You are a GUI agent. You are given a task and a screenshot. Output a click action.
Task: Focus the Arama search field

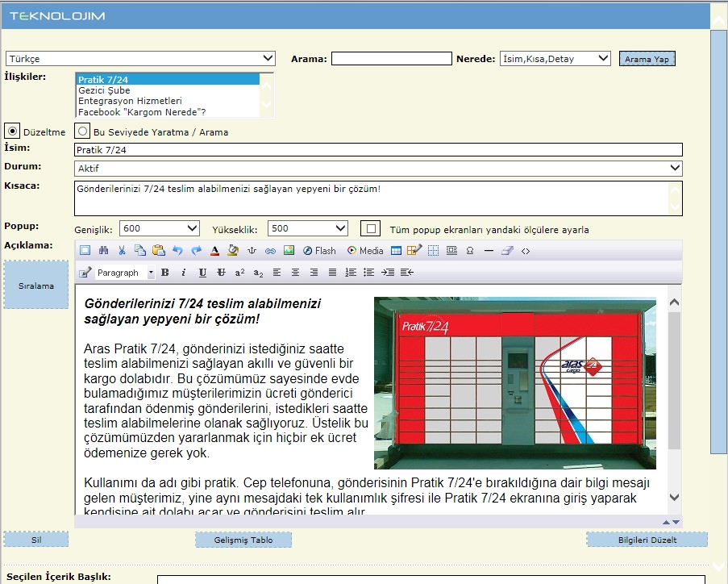tap(391, 59)
